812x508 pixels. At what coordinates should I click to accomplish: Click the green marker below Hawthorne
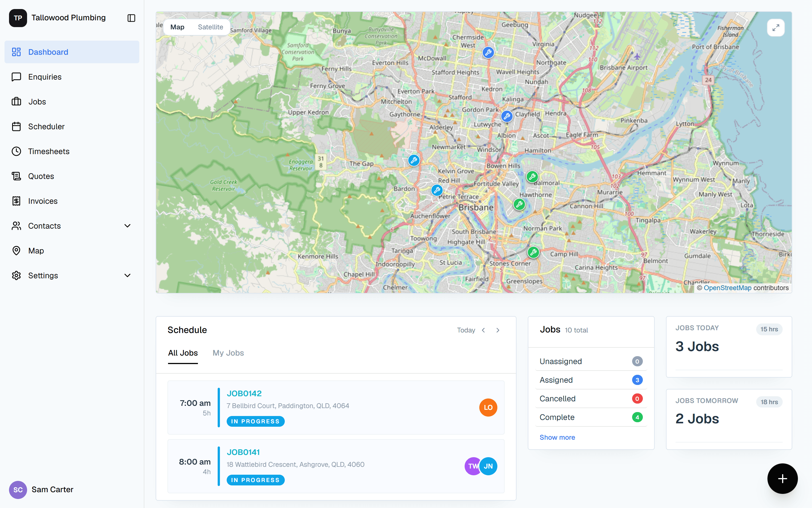coord(519,204)
